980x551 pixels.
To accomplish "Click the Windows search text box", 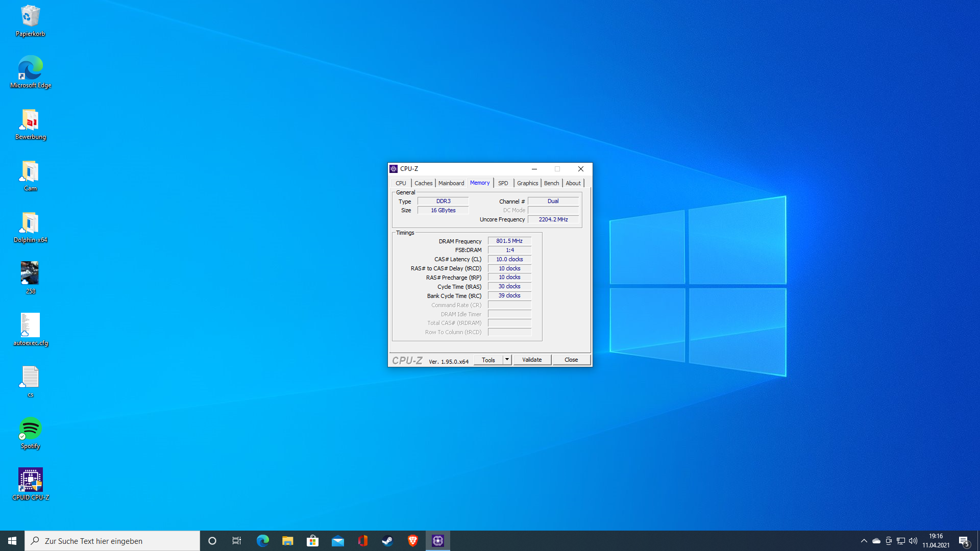I will click(x=112, y=541).
